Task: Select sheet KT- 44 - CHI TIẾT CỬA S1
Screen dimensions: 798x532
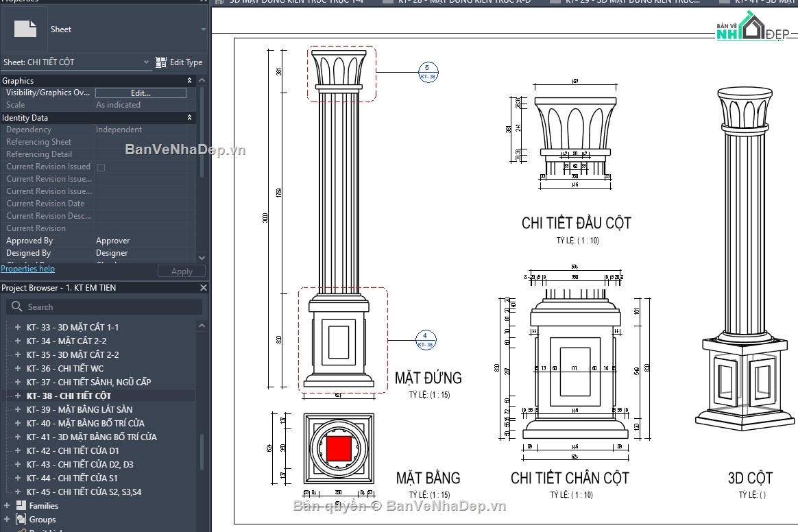Action: click(72, 478)
